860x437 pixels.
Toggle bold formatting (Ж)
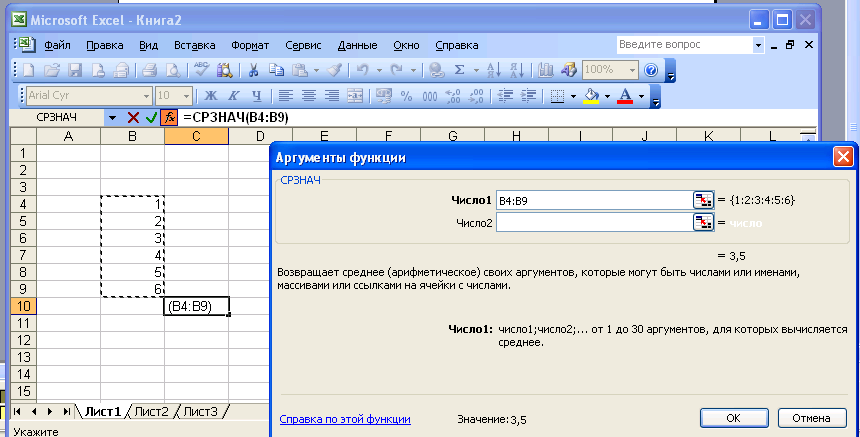click(211, 96)
